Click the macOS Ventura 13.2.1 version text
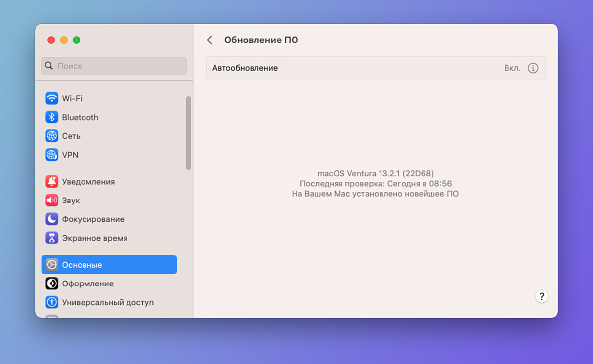 click(x=376, y=174)
